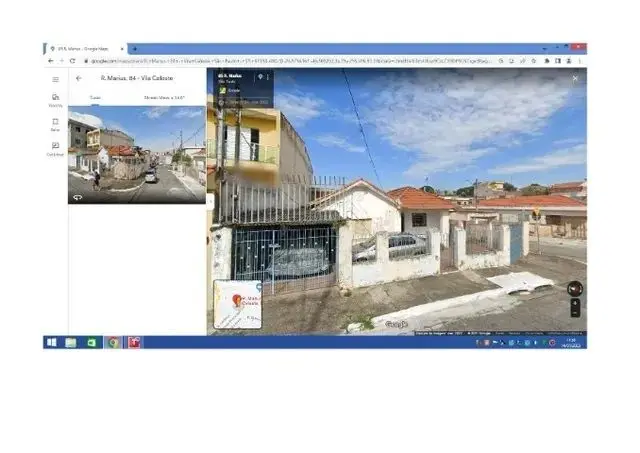Open the Street View & 360° tab
This screenshot has height=453, width=640.
(164, 98)
